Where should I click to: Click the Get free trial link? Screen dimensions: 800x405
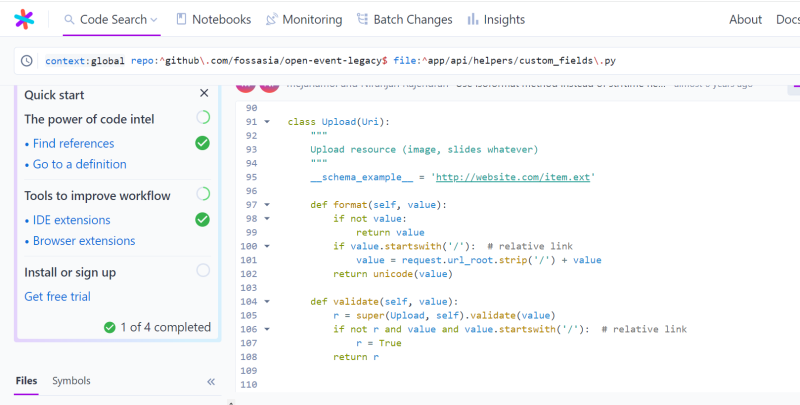point(57,296)
